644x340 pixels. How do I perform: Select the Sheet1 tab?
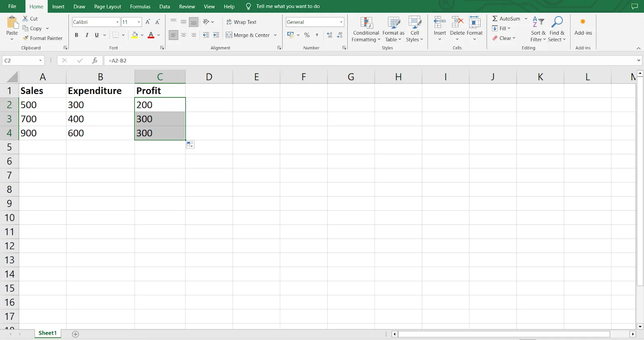pyautogui.click(x=47, y=333)
